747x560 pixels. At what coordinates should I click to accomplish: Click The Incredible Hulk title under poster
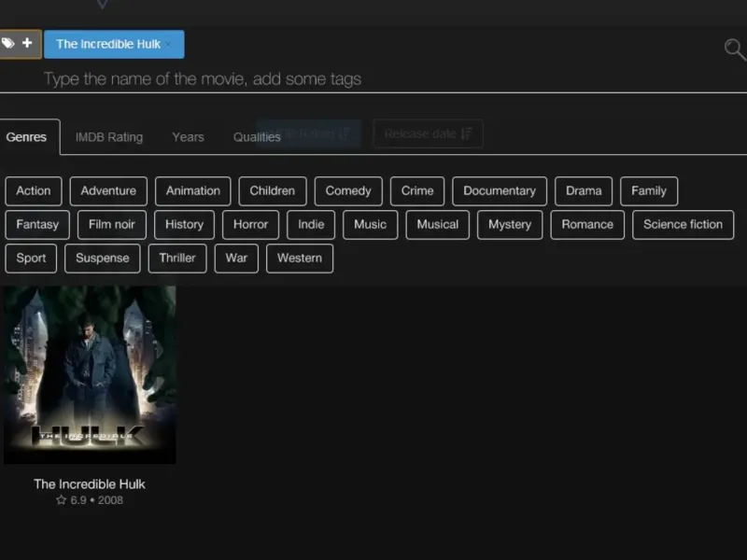pos(90,484)
